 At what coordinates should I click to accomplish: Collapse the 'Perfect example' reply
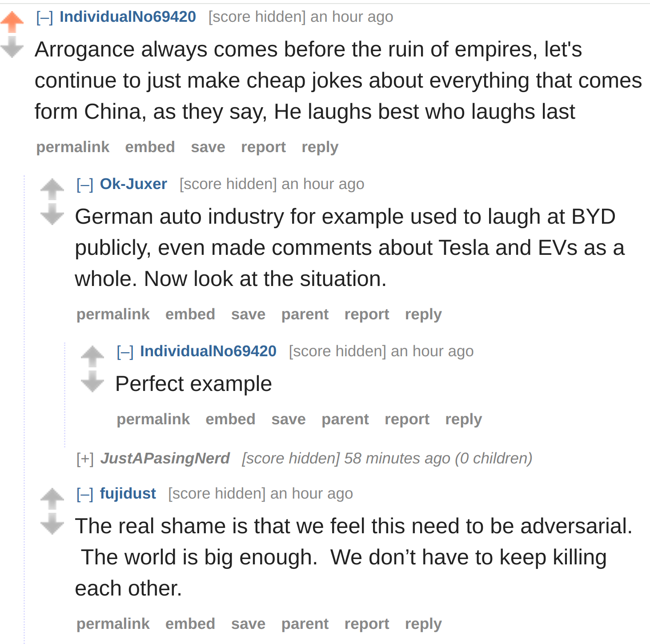pos(125,352)
